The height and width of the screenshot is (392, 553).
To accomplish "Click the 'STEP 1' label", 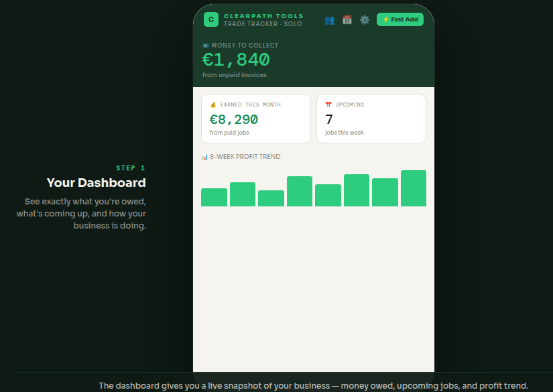I will pyautogui.click(x=131, y=168).
